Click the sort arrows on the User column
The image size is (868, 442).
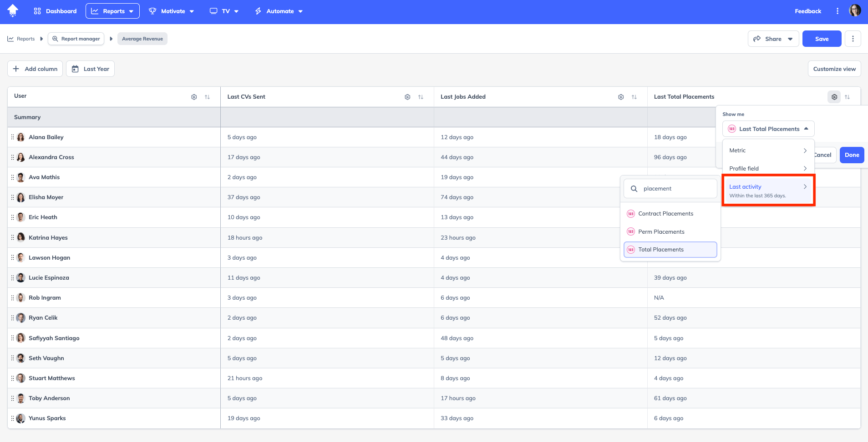click(x=208, y=96)
